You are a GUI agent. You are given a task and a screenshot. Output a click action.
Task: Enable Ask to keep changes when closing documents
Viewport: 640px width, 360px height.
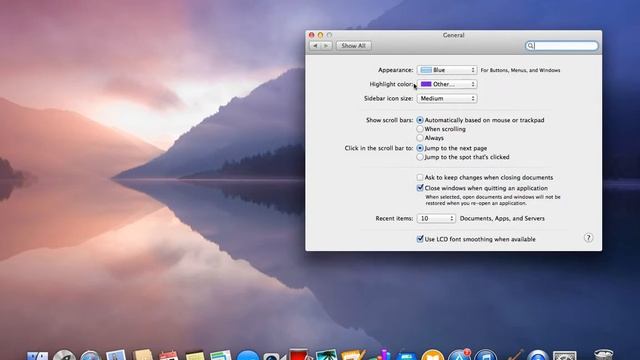(420, 178)
